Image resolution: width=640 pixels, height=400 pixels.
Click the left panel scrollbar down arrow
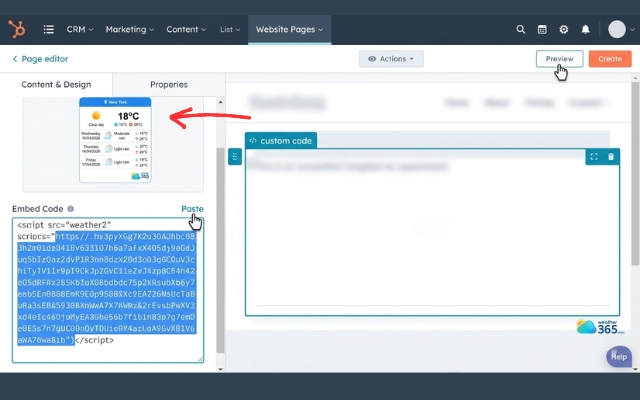pyautogui.click(x=220, y=369)
